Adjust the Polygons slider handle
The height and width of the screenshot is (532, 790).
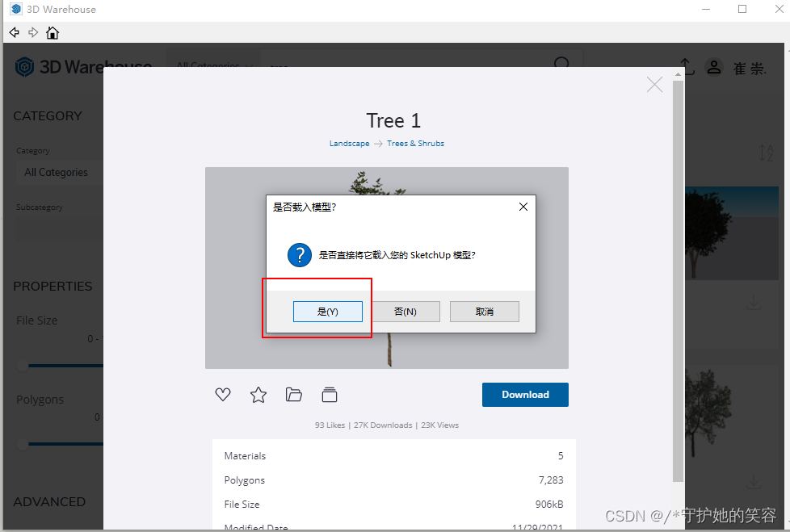pyautogui.click(x=23, y=444)
